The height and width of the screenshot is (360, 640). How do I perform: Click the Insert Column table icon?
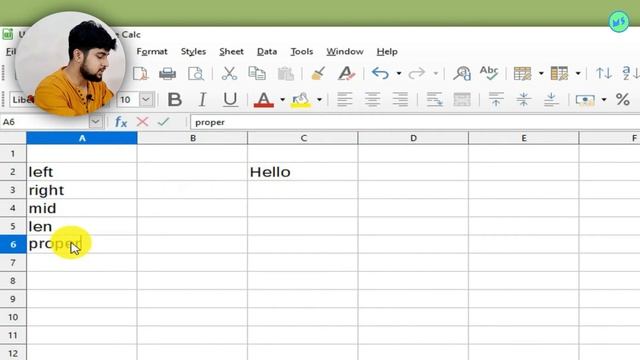[x=559, y=73]
